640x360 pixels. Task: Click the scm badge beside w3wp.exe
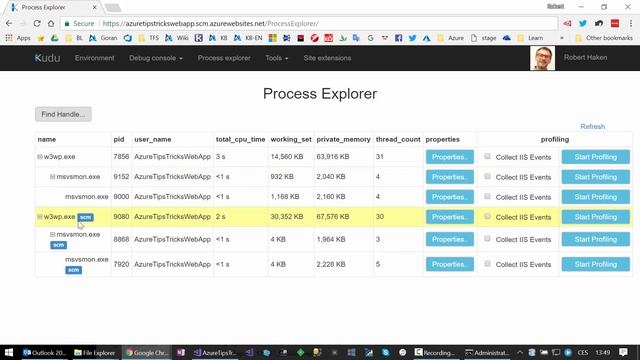click(85, 217)
